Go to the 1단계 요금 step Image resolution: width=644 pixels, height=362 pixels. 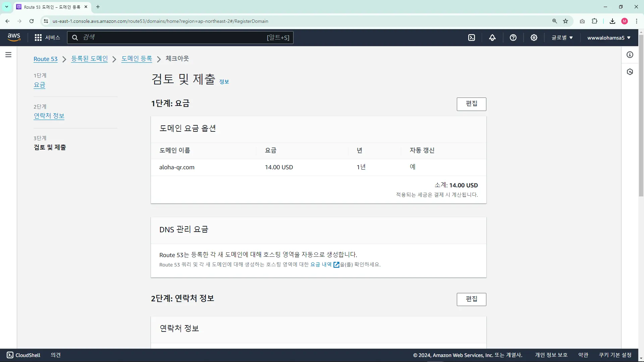tap(39, 85)
